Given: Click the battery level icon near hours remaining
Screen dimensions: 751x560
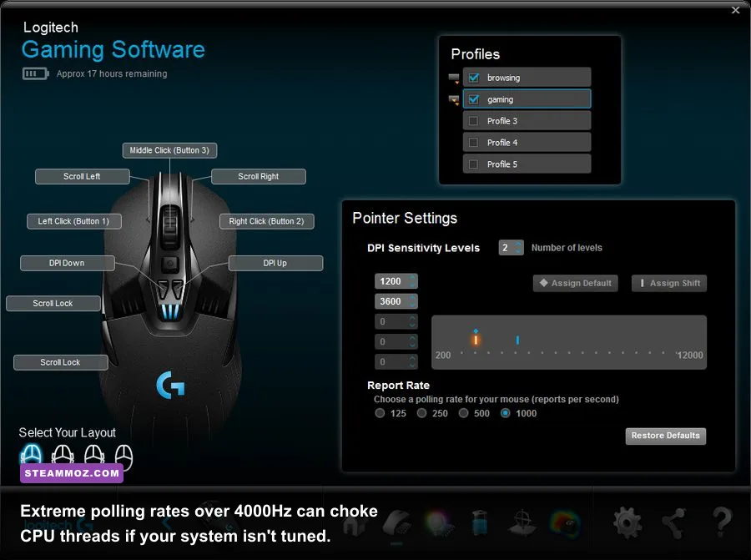Looking at the screenshot, I should point(35,73).
